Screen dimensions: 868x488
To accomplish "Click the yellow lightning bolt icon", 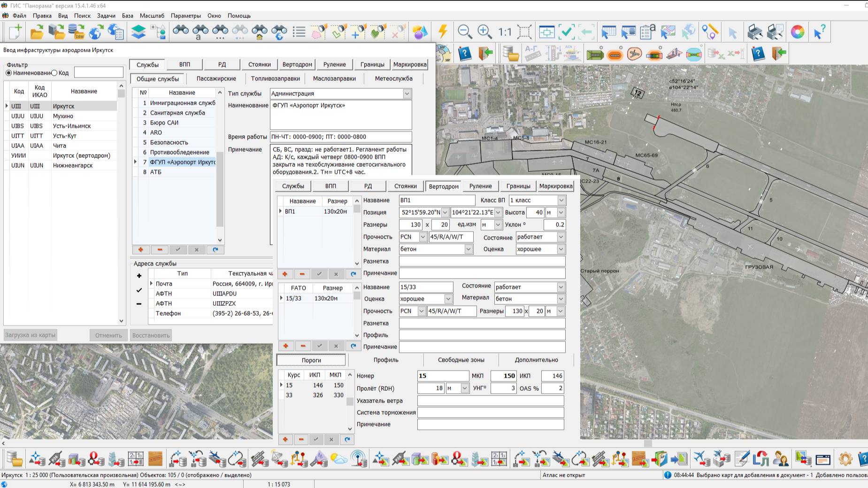I will [442, 32].
